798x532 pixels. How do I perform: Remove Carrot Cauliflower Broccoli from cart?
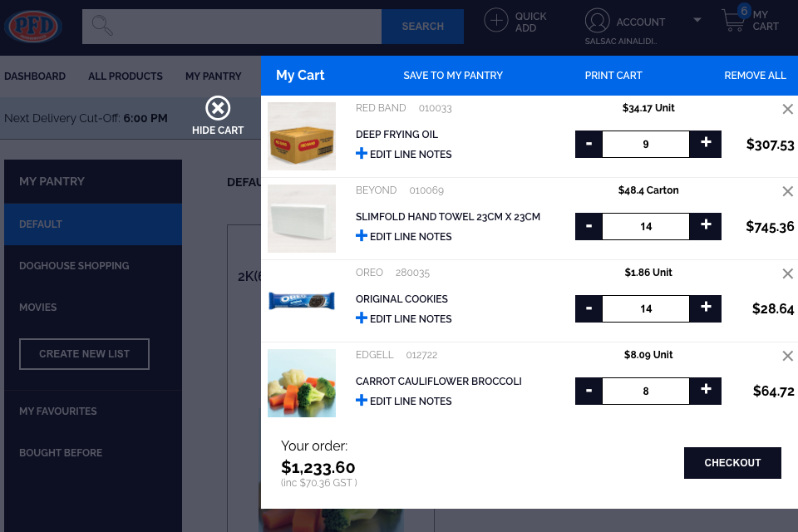click(x=787, y=356)
